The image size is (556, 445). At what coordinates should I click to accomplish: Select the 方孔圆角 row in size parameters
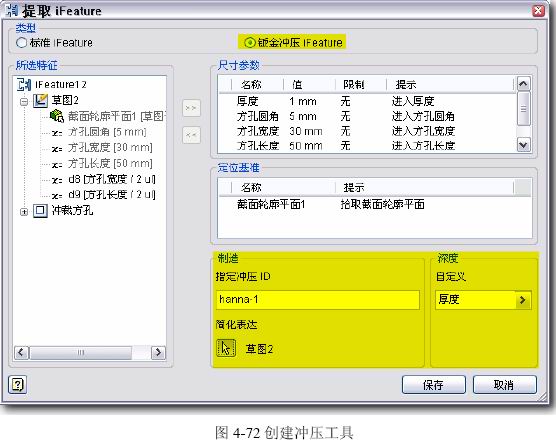point(367,116)
